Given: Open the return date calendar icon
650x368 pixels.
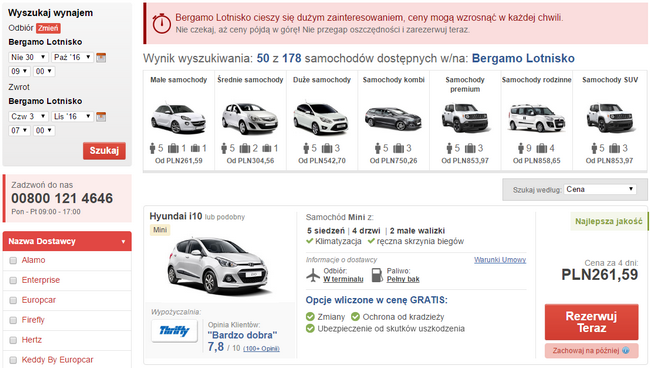Looking at the screenshot, I should 101,117.
